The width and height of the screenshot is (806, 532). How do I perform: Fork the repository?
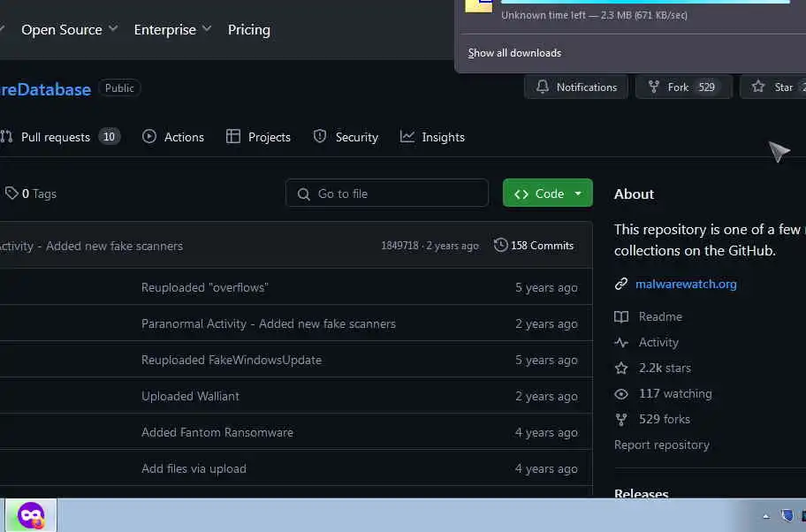pyautogui.click(x=684, y=87)
